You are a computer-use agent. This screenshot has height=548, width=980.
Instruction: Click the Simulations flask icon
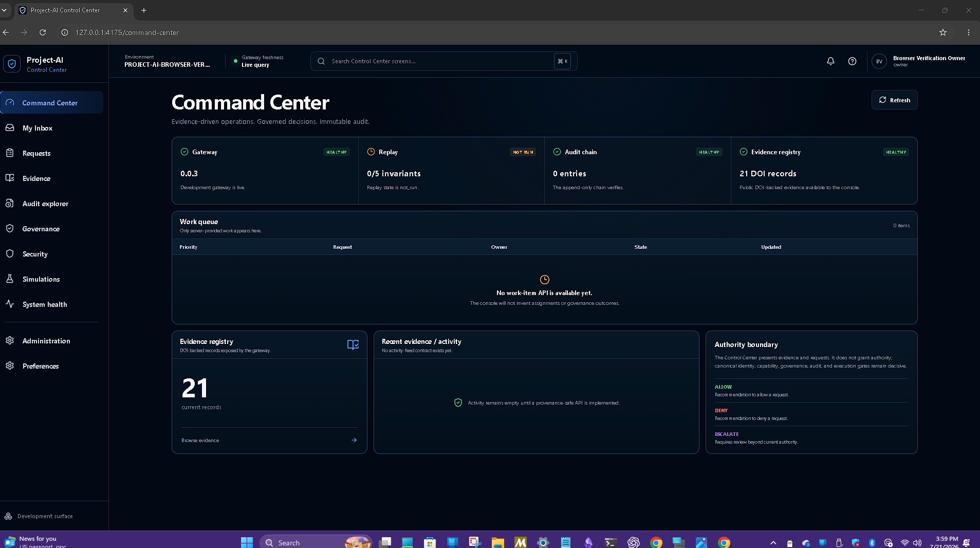10,279
